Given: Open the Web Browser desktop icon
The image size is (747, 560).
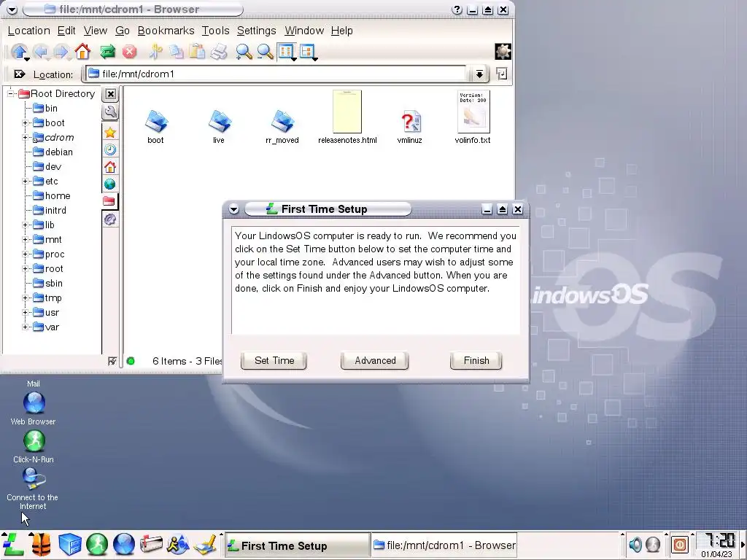Looking at the screenshot, I should (34, 408).
